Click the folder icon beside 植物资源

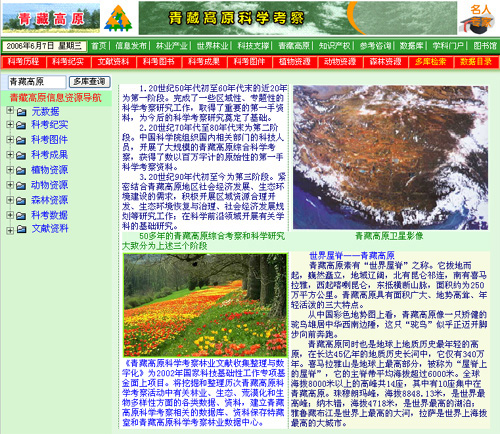[x=21, y=170]
